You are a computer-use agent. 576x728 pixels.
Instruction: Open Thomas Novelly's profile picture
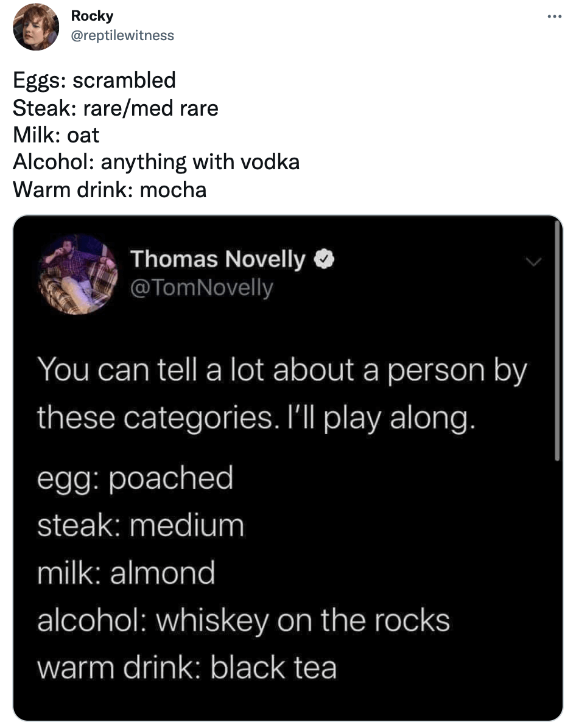click(x=79, y=275)
